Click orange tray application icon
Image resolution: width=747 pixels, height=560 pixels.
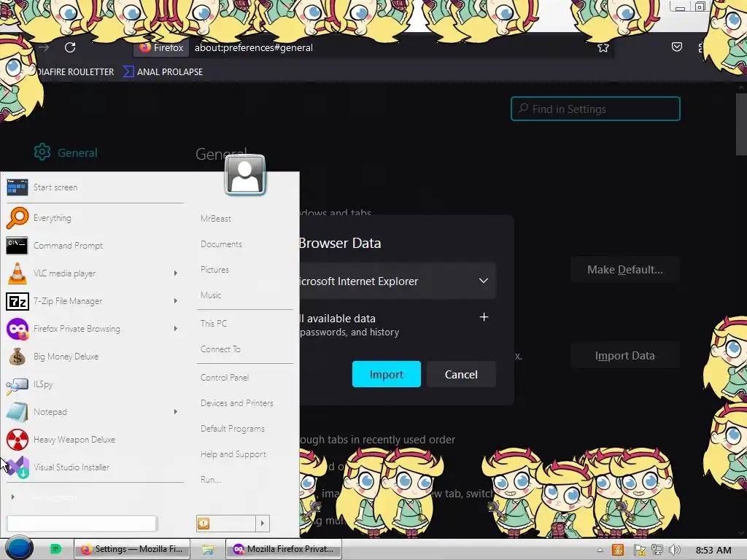pos(618,550)
